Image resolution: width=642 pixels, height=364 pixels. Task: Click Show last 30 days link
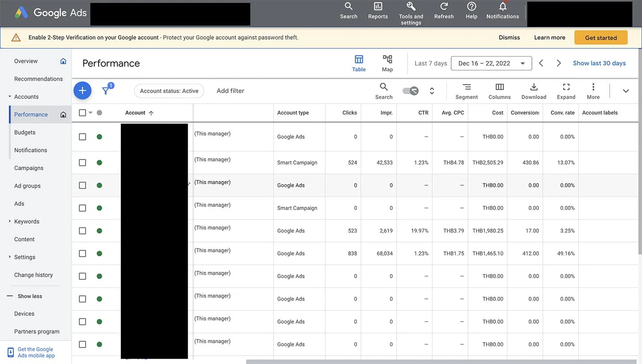point(599,63)
